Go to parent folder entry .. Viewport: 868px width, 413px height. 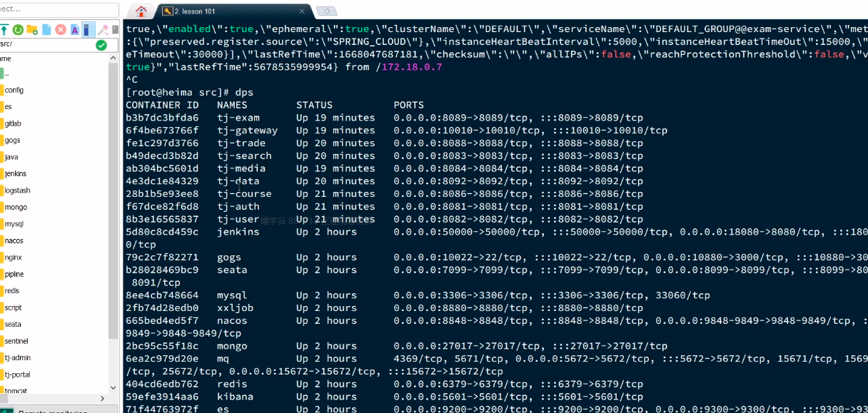6,73
